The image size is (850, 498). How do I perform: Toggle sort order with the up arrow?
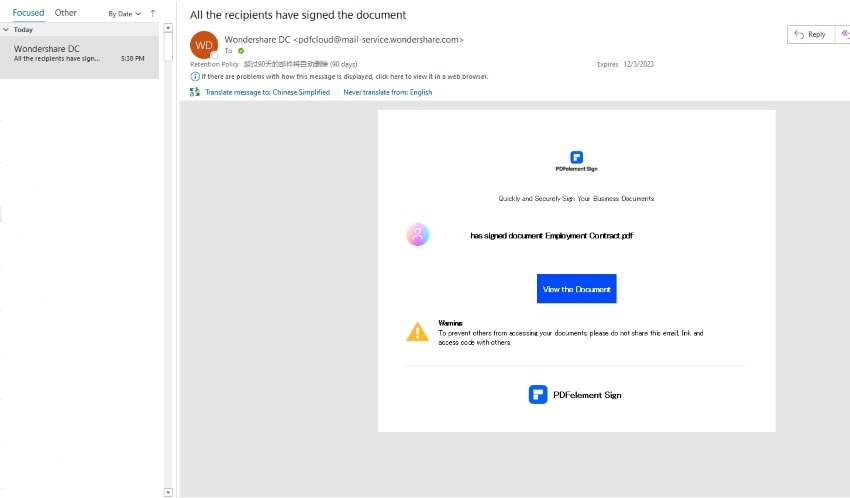pos(153,14)
